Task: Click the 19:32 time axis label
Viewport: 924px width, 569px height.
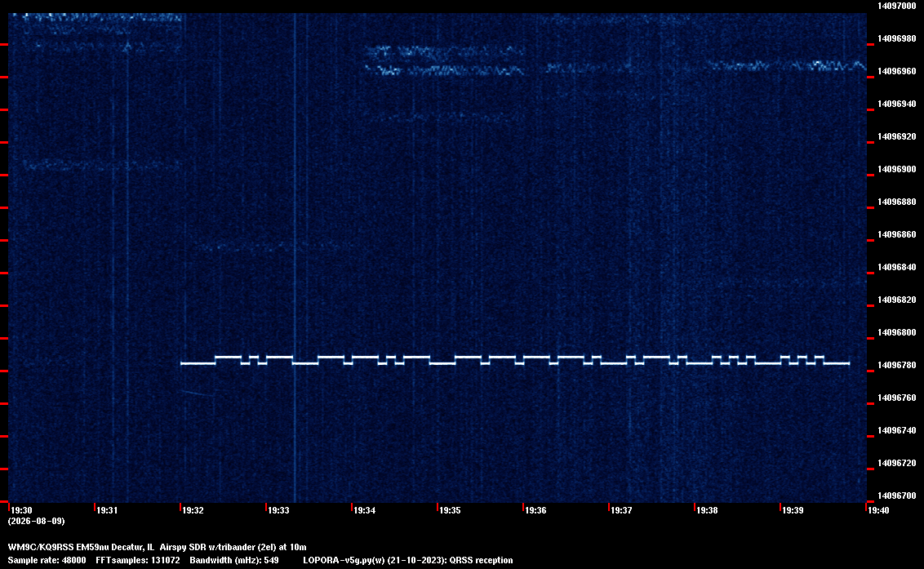Action: point(193,510)
